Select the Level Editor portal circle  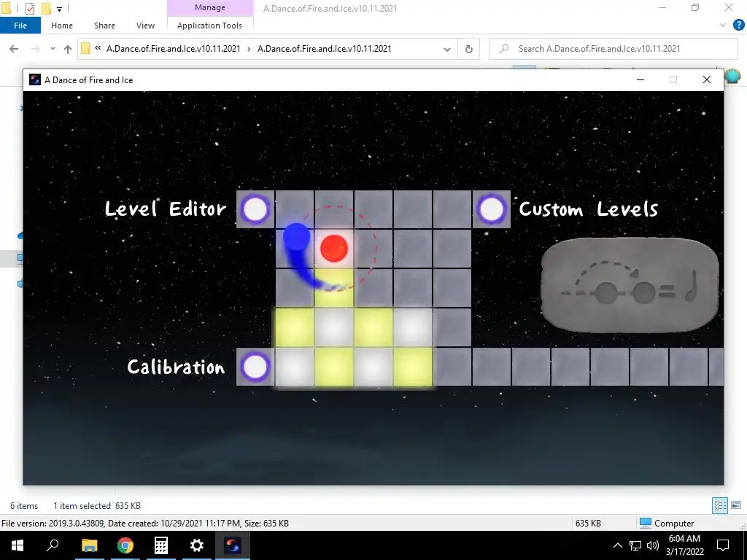pyautogui.click(x=255, y=209)
